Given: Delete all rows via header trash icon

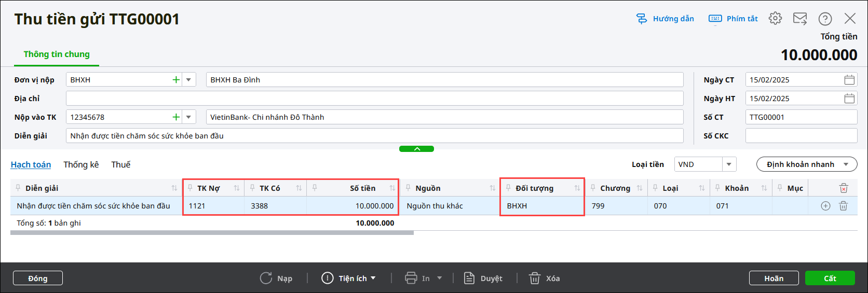Looking at the screenshot, I should click(844, 188).
